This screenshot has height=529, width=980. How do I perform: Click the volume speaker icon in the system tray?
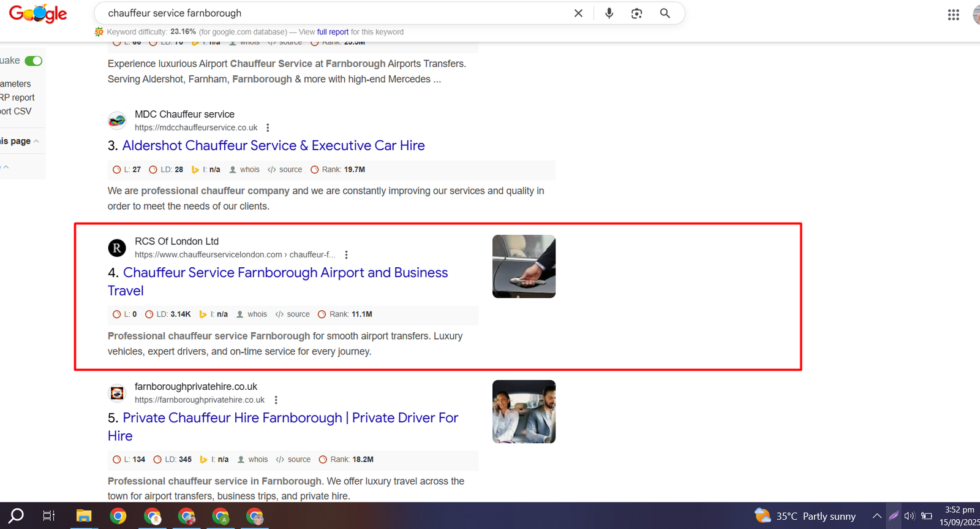[x=910, y=516]
